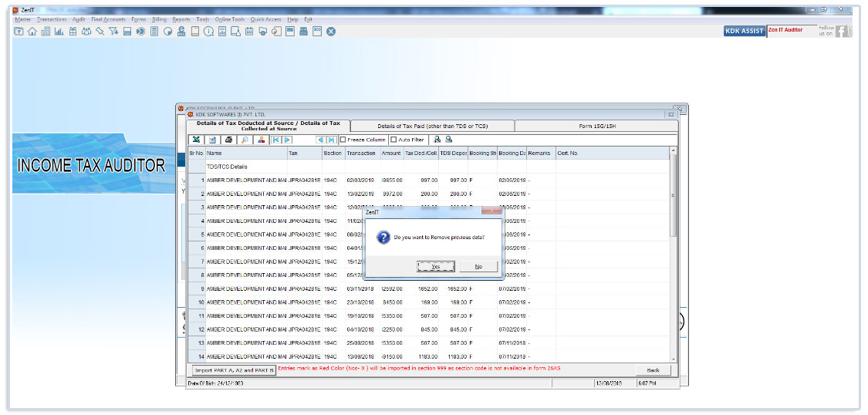This screenshot has height=415, width=868.
Task: Select transaction date cell '02/03/2019'
Action: click(361, 181)
